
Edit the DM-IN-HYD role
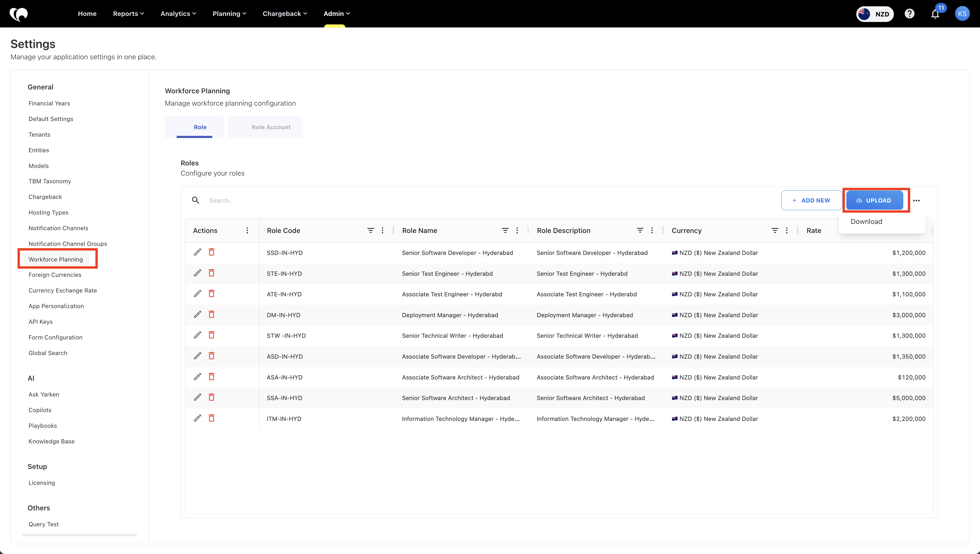tap(197, 315)
